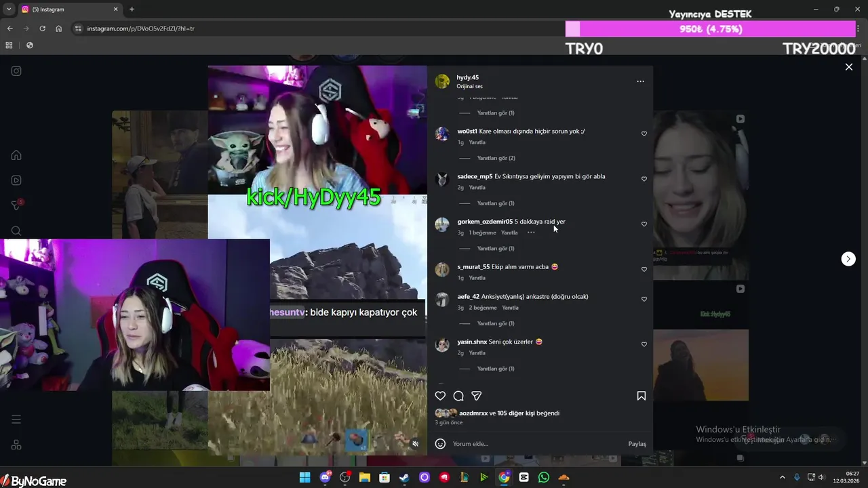868x488 pixels.
Task: Focus the 'Yorum ekle...' comment field
Action: [536, 444]
